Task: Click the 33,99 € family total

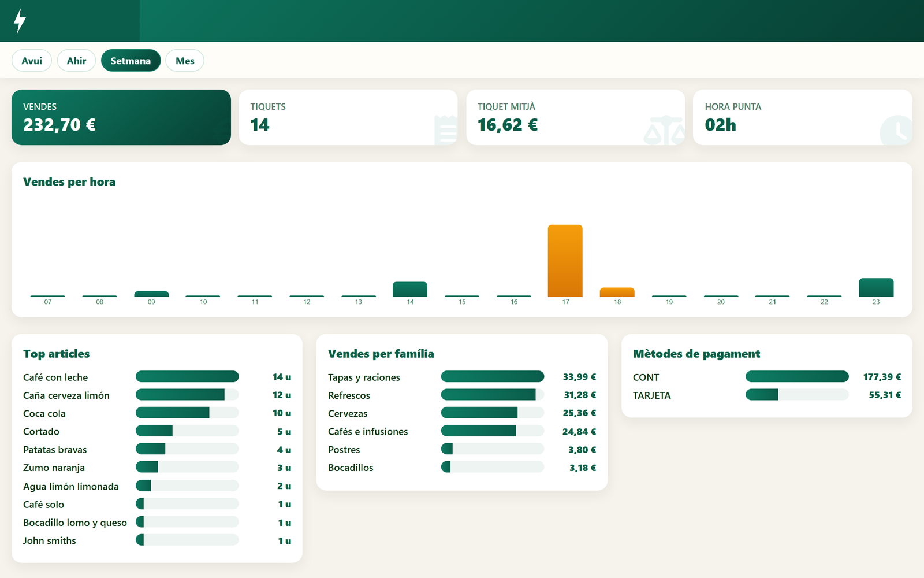Action: 579,377
